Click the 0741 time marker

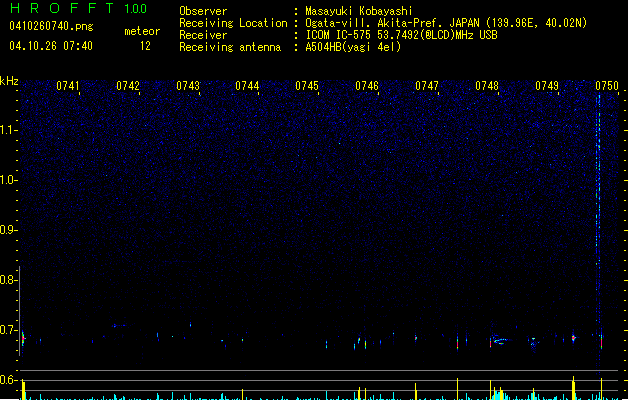(x=68, y=86)
